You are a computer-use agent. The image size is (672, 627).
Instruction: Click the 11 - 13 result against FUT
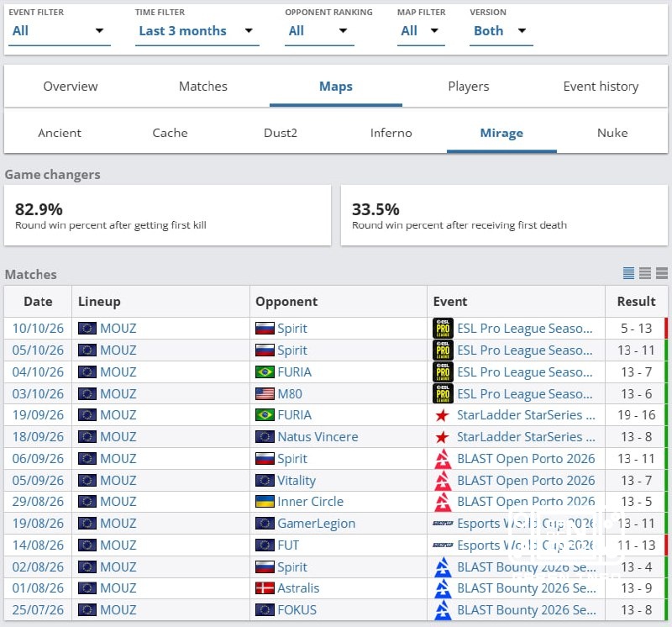(637, 545)
